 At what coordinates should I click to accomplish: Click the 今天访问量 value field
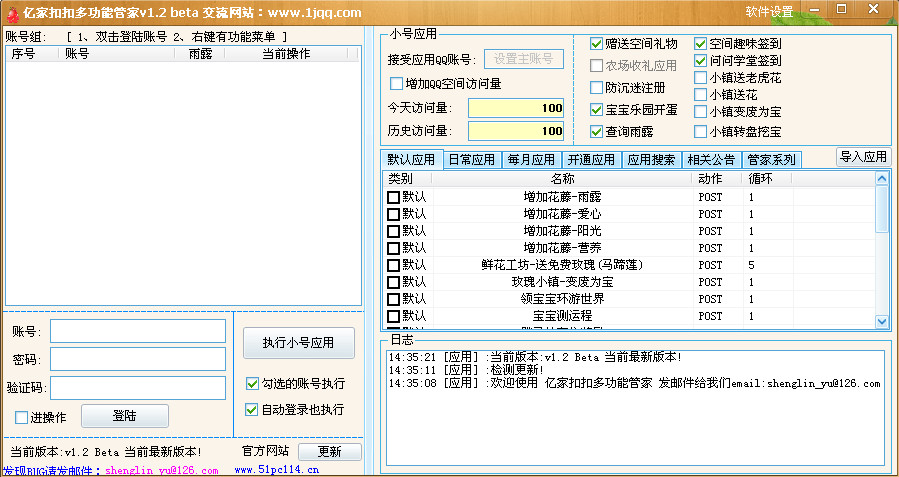516,108
